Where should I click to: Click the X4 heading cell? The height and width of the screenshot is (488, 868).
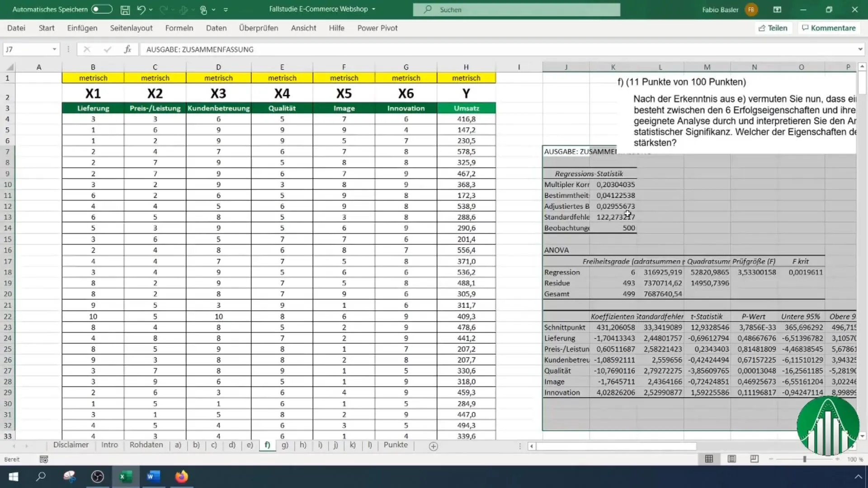coord(282,94)
